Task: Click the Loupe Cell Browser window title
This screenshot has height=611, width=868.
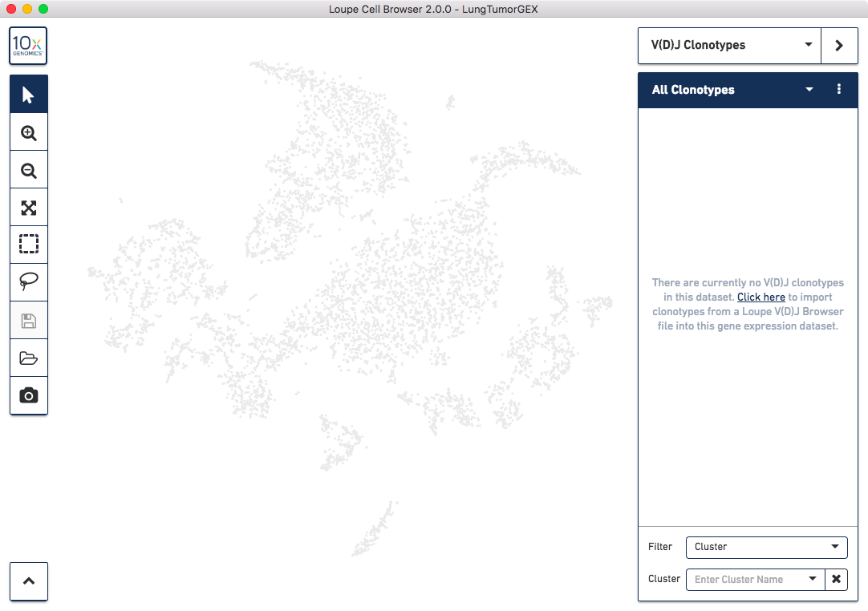Action: point(433,9)
